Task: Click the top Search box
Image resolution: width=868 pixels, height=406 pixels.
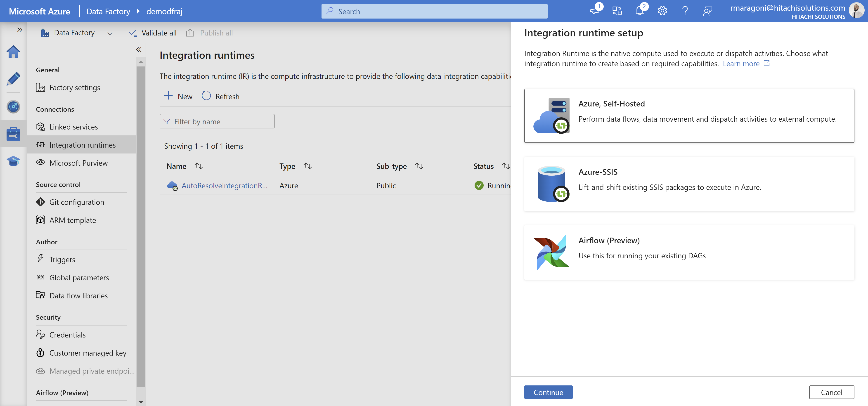Action: tap(434, 11)
